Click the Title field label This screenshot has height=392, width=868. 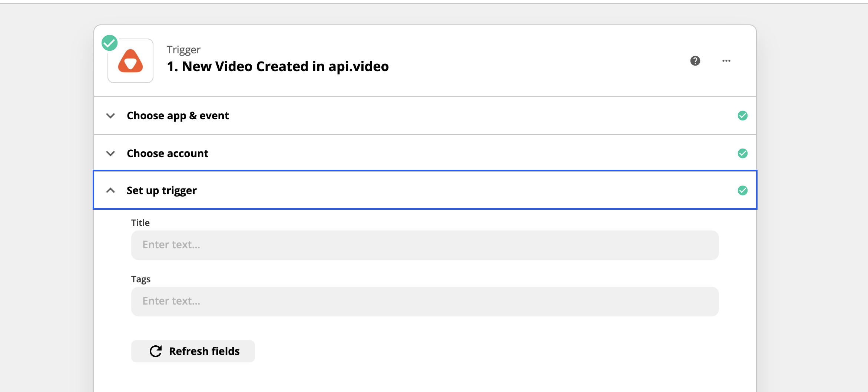pyautogui.click(x=140, y=222)
